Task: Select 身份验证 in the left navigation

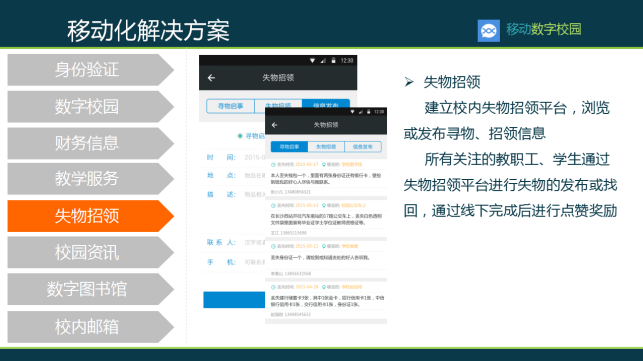Action: [x=91, y=70]
